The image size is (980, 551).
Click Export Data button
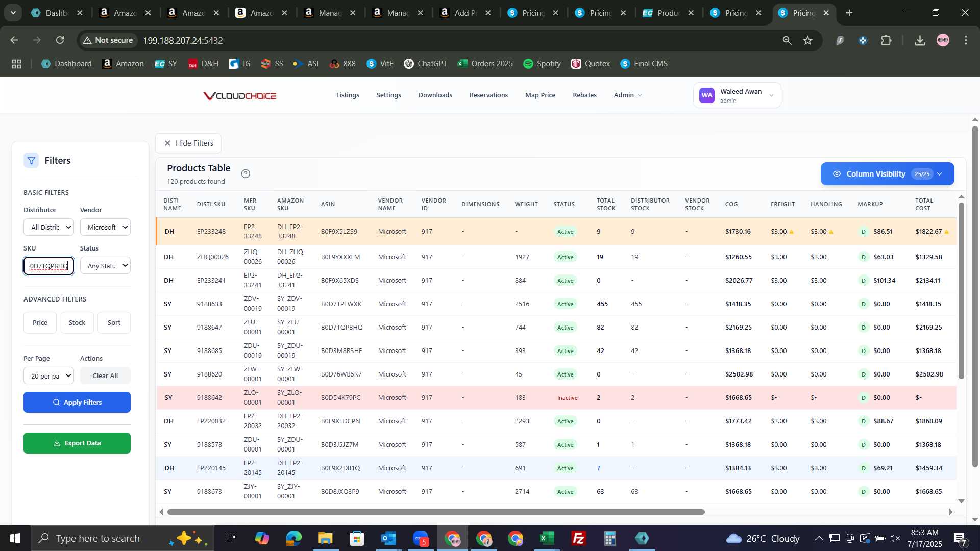77,443
